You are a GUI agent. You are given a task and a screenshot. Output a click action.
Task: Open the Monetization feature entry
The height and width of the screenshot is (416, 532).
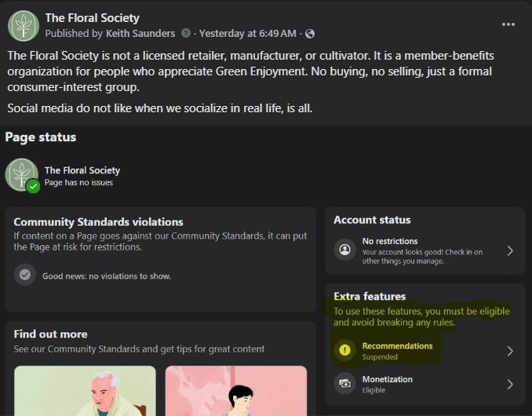(x=425, y=384)
